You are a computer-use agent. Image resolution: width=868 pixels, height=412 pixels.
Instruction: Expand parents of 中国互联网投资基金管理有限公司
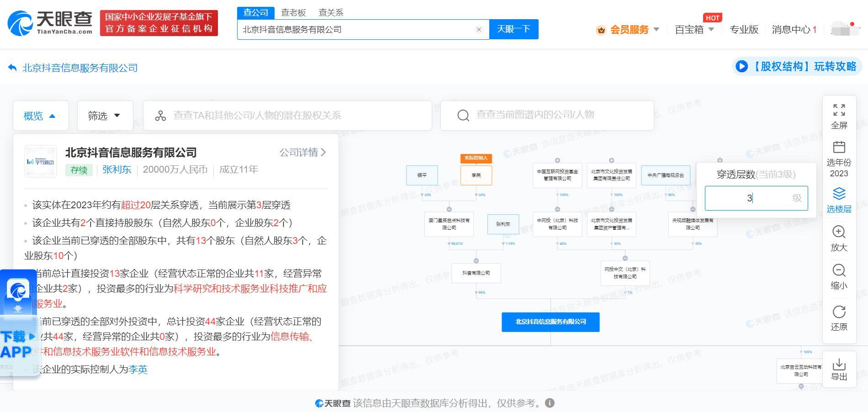pyautogui.click(x=557, y=160)
